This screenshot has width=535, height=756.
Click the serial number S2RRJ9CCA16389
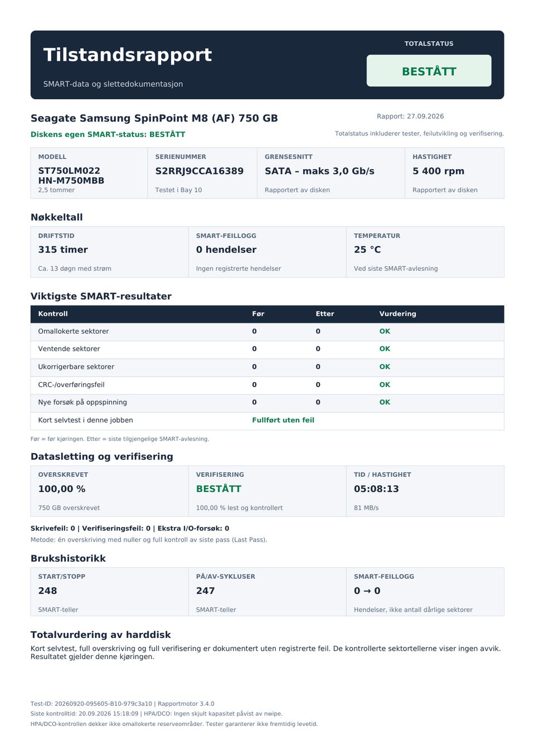click(x=200, y=171)
